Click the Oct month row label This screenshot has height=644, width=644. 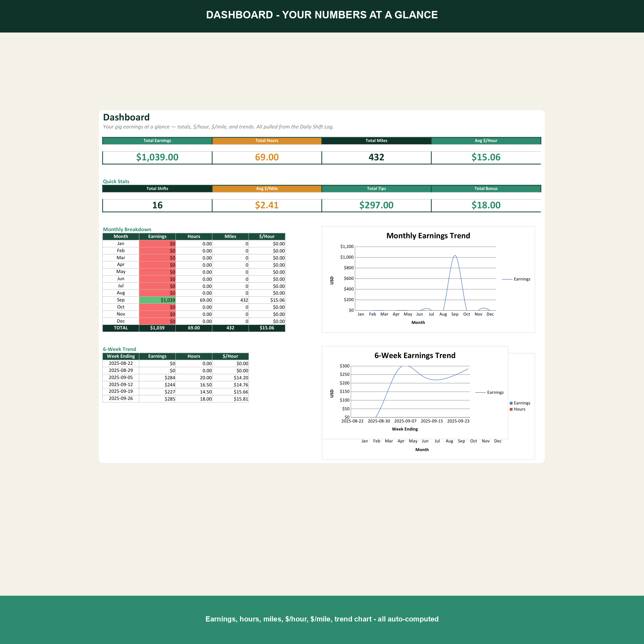(121, 307)
